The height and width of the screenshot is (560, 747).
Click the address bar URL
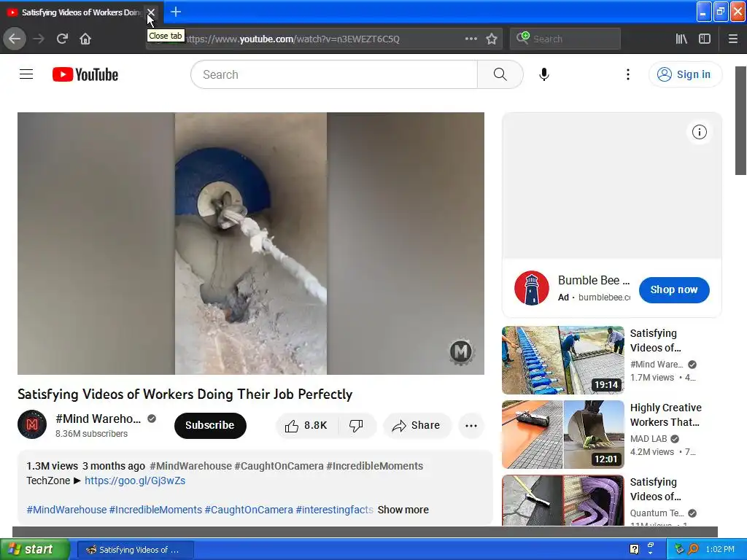point(293,39)
